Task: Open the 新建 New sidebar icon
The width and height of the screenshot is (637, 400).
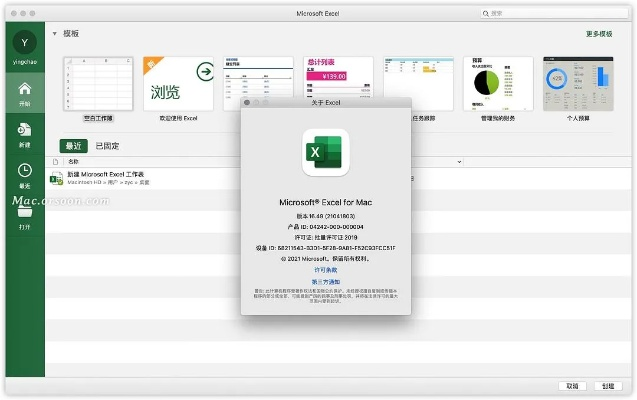Action: coord(24,130)
